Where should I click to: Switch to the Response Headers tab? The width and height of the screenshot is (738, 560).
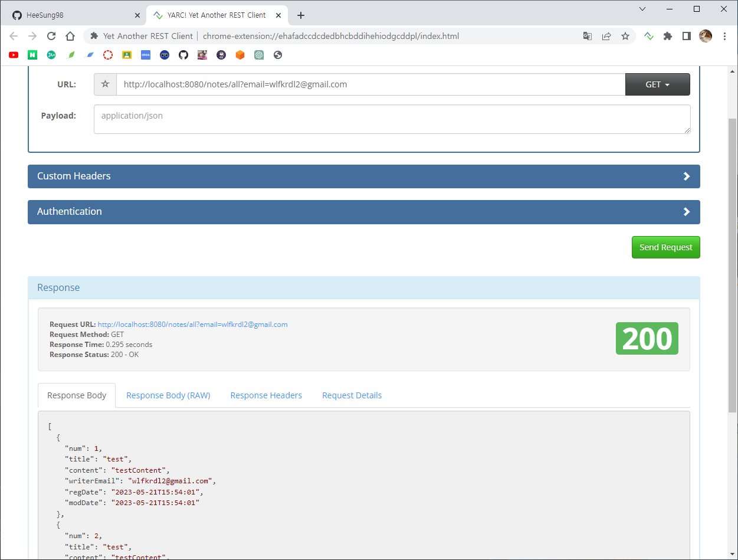(x=266, y=395)
